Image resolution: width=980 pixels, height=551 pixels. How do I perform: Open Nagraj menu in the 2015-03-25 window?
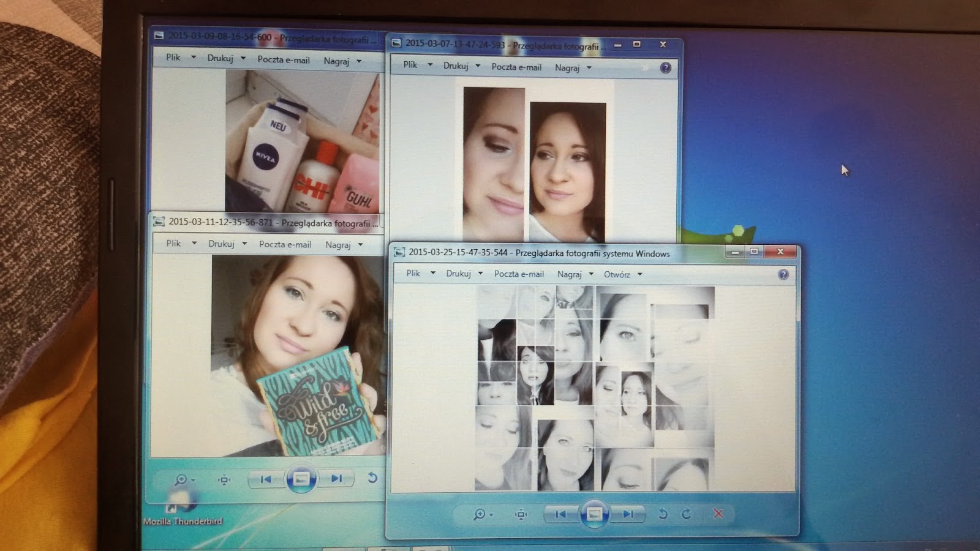click(x=569, y=274)
